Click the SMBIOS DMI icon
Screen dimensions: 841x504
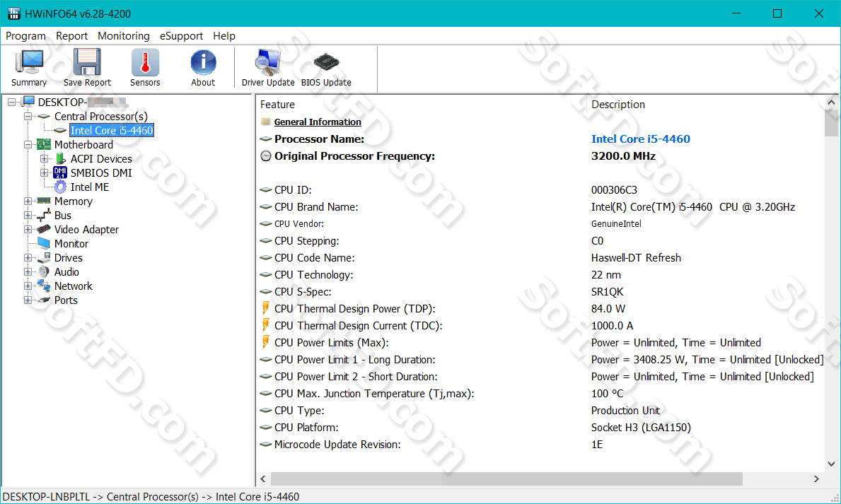pos(60,172)
